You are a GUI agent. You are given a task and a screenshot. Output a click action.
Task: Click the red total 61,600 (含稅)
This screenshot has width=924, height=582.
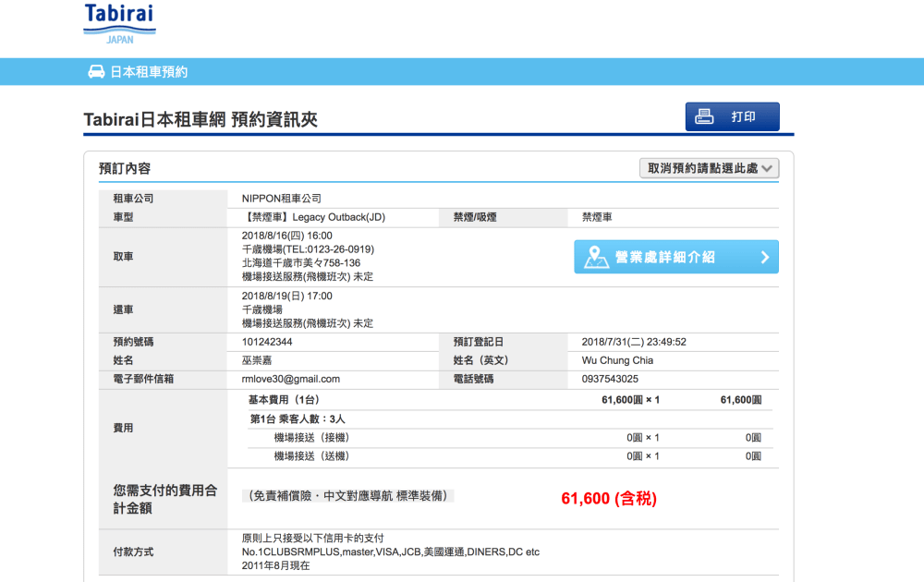tap(608, 499)
